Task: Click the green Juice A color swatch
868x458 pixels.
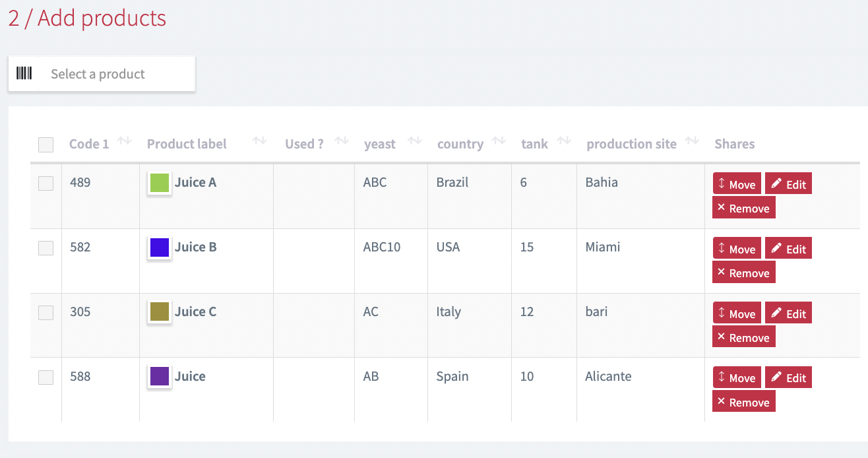Action: click(x=160, y=183)
